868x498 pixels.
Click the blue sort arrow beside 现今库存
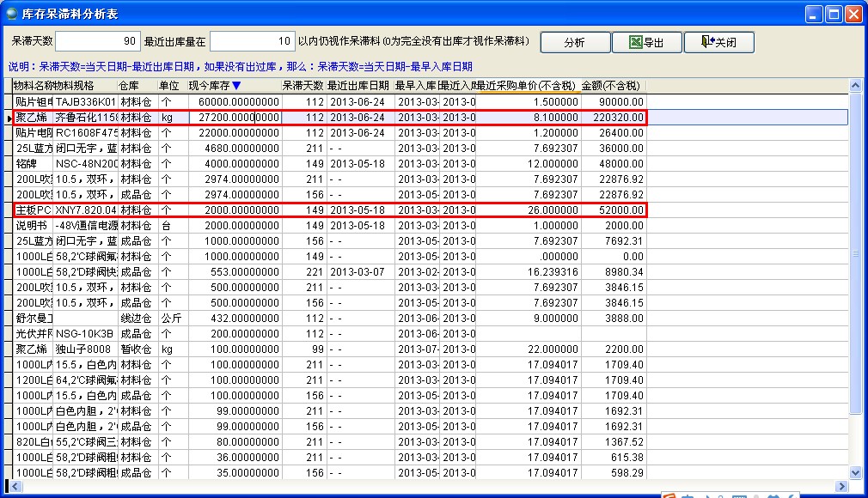(x=236, y=86)
